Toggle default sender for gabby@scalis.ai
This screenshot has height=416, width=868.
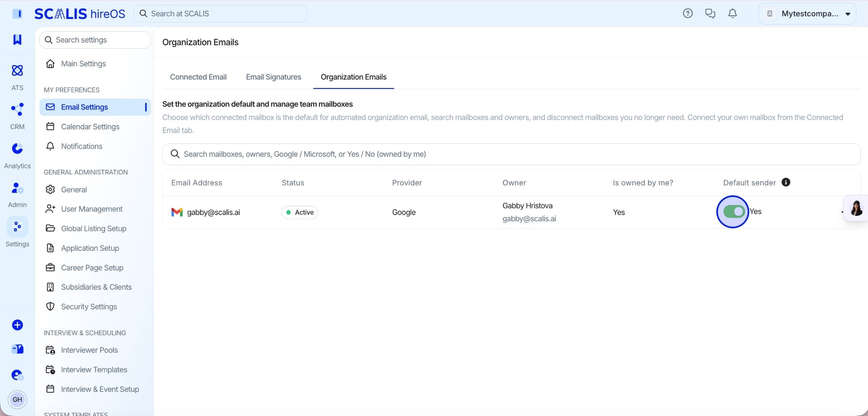pos(734,211)
